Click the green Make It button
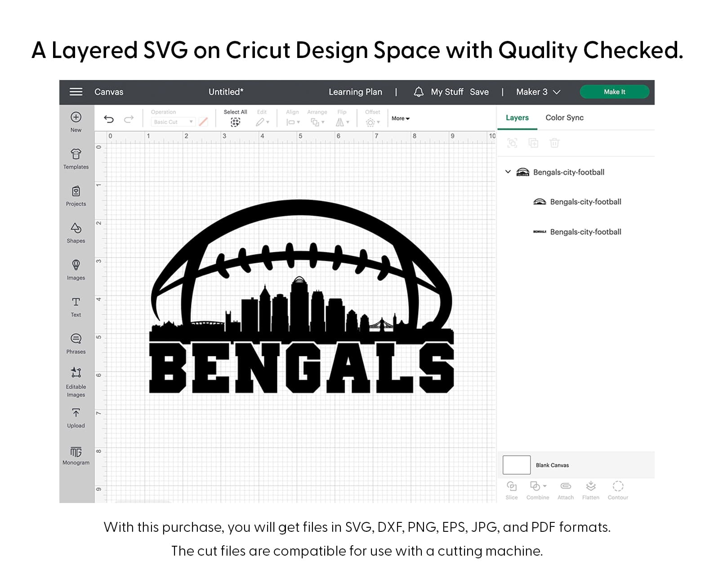The image size is (714, 588). click(614, 92)
